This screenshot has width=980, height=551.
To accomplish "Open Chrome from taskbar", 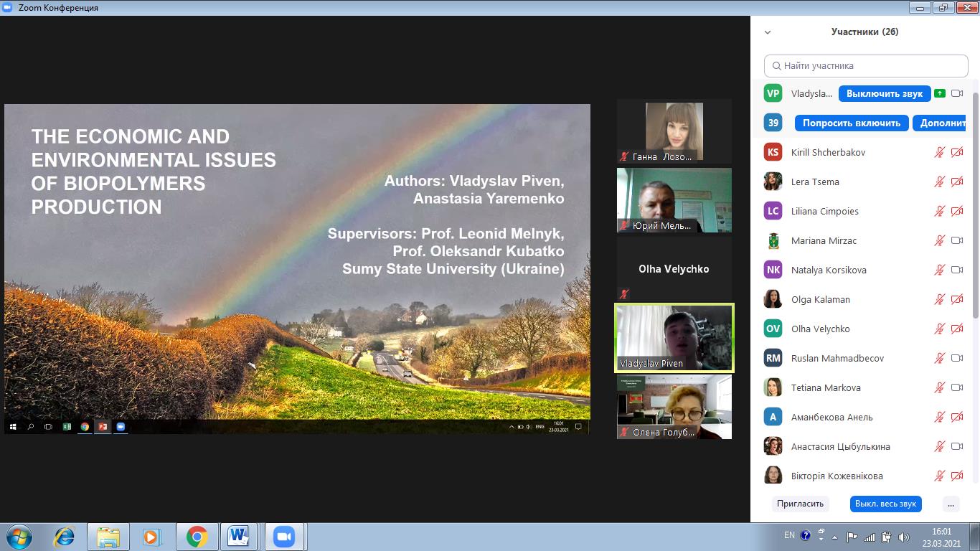I will 197,537.
